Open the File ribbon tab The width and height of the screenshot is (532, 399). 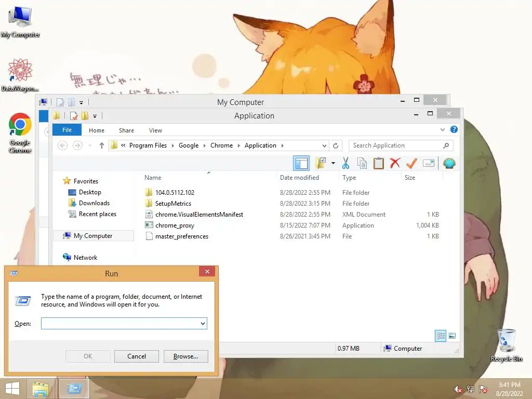[x=67, y=130]
